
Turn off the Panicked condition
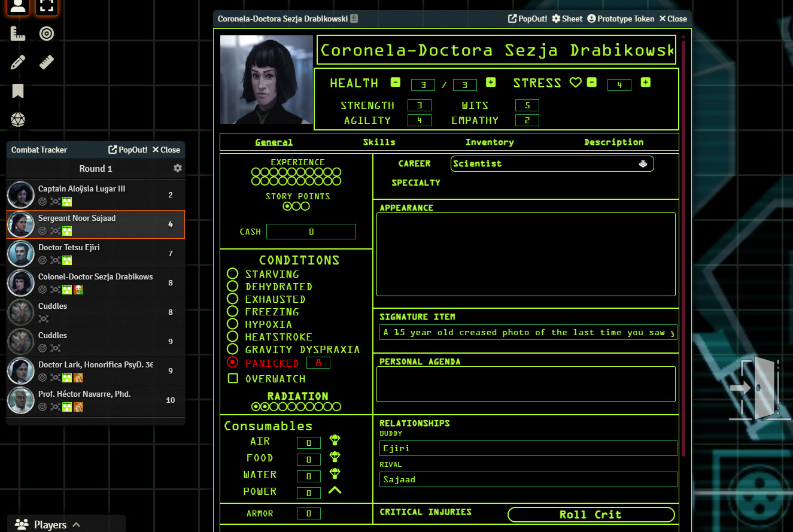tap(233, 362)
